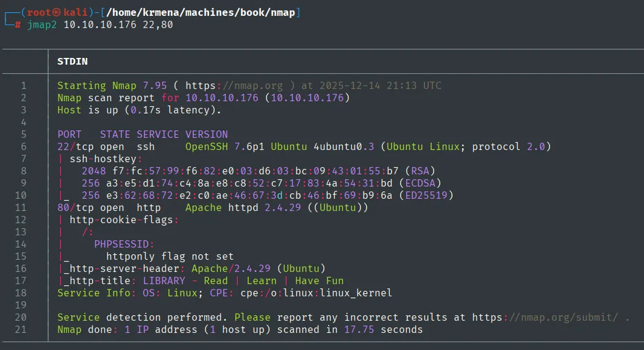Click the target IP 10.10.10.176 in command
The height and width of the screenshot is (350, 644).
pos(100,24)
